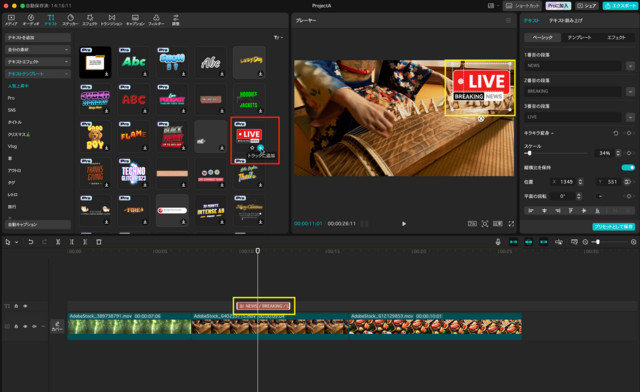This screenshot has height=392, width=640.
Task: Open dropdown beside BREAKING paragraph field
Action: [x=630, y=91]
